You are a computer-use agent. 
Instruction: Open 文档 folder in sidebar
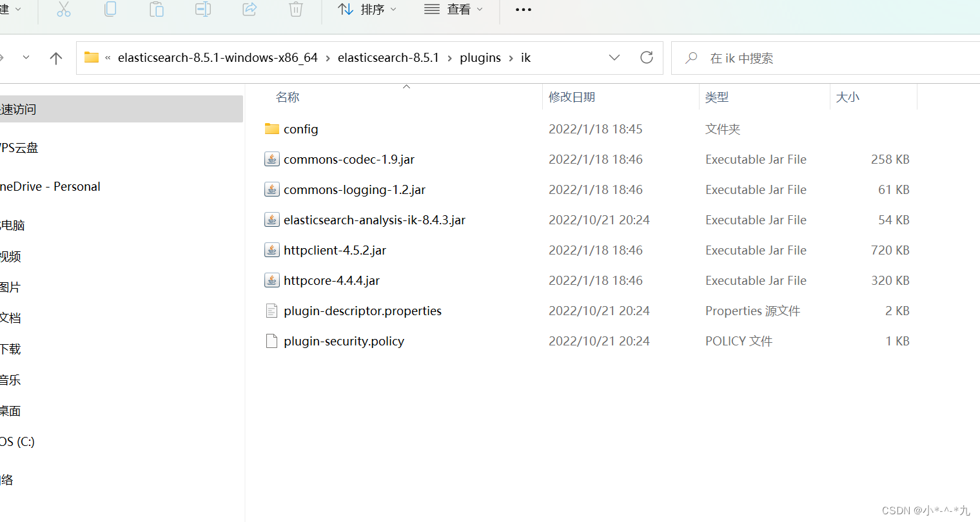[x=10, y=318]
